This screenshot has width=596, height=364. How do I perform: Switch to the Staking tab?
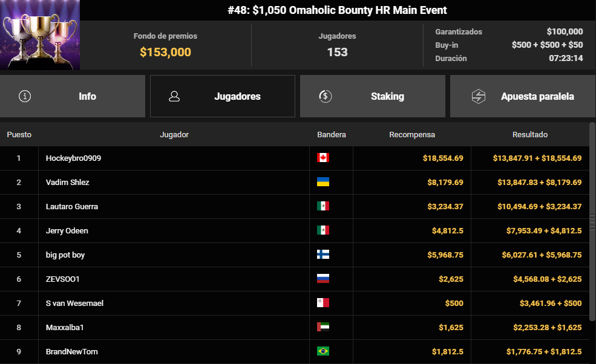(373, 96)
